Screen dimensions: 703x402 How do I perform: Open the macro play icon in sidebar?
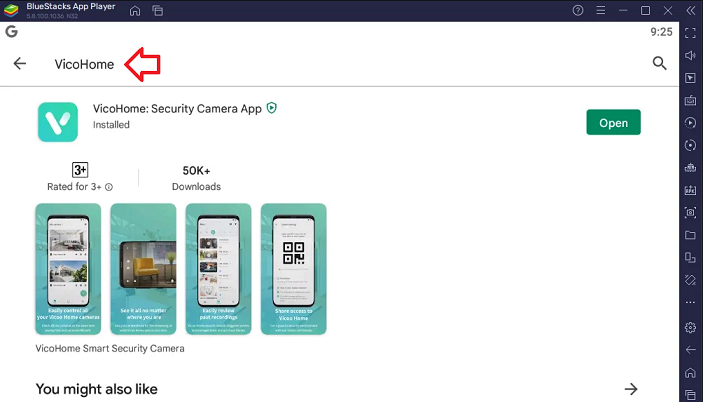[x=690, y=123]
